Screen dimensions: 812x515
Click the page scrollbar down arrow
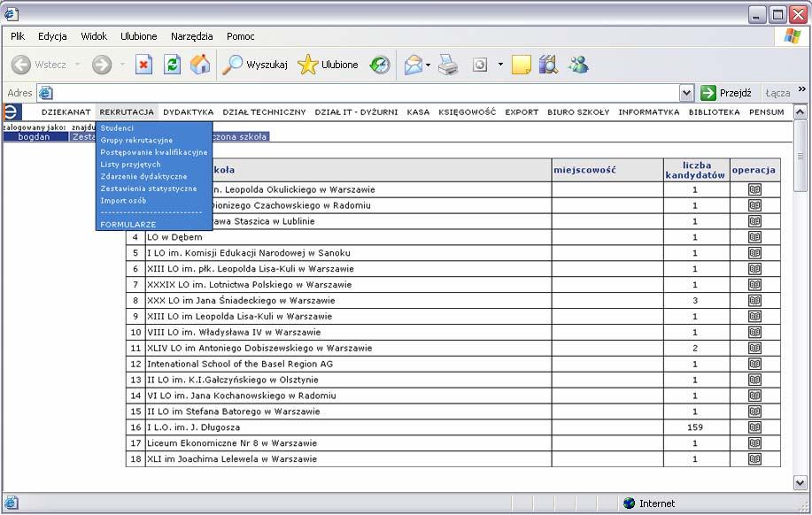[800, 483]
